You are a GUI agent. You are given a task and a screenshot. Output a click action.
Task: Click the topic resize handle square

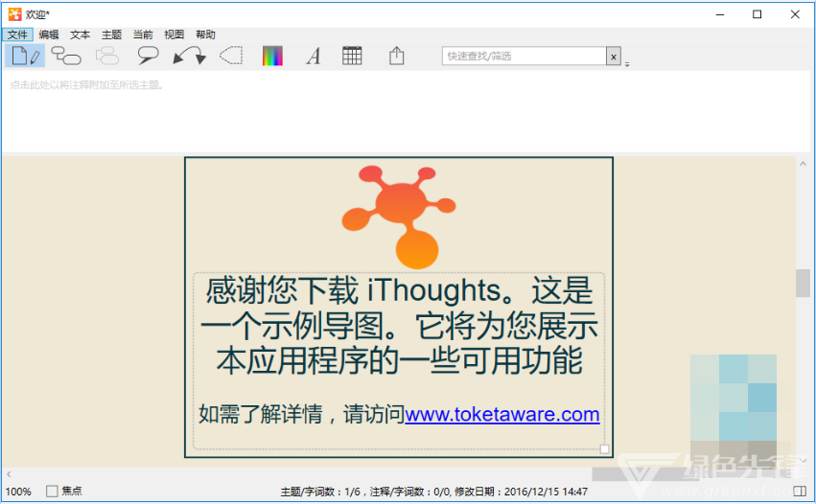tap(604, 448)
